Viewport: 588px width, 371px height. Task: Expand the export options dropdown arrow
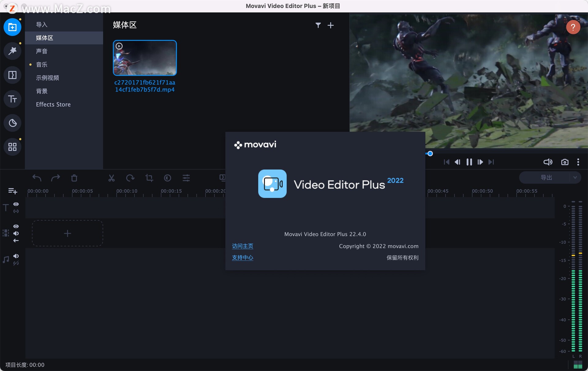point(575,177)
